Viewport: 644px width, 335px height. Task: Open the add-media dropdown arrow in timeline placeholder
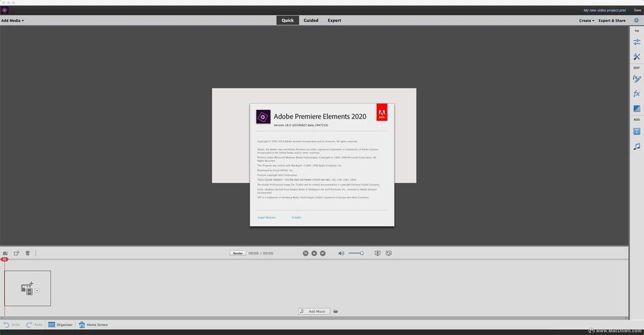tap(37, 291)
